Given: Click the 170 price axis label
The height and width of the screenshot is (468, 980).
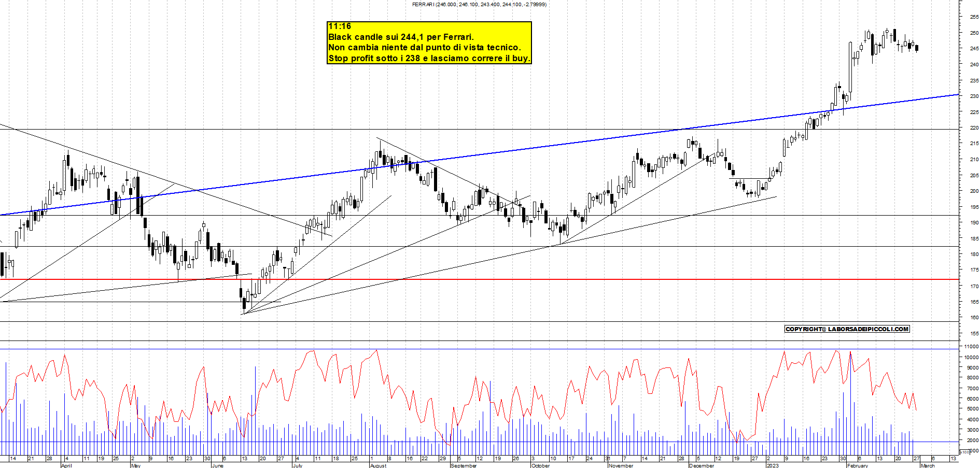Looking at the screenshot, I should [x=974, y=286].
